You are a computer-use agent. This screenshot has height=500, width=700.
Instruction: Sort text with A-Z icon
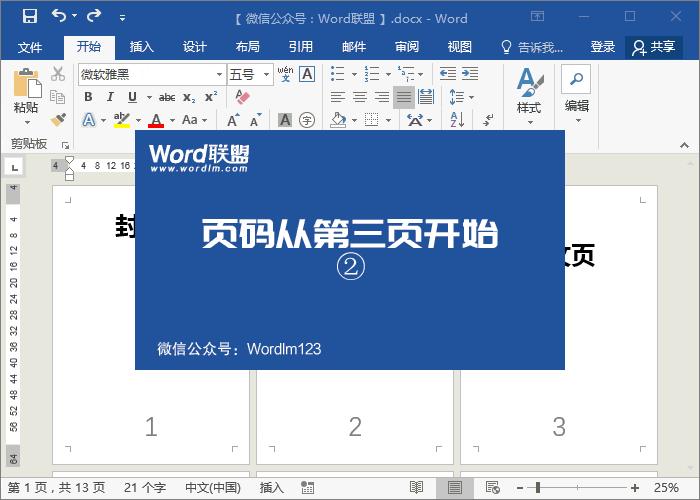[457, 120]
